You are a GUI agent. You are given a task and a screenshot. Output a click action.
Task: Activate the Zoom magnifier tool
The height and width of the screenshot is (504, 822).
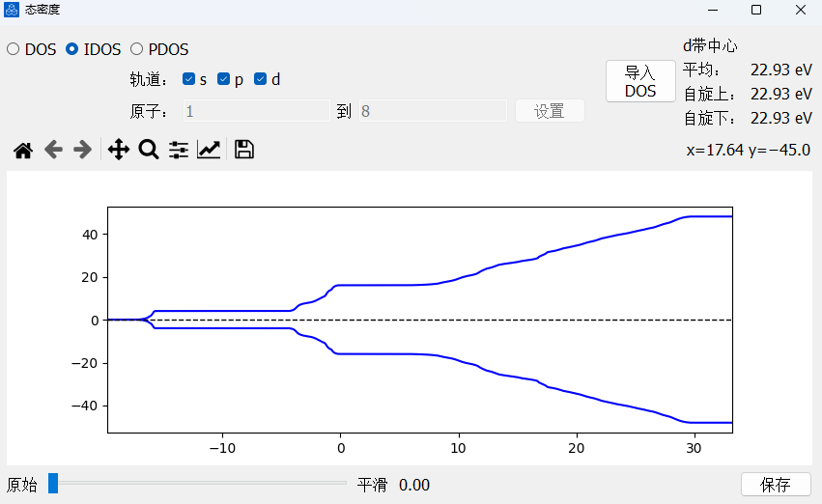(148, 150)
